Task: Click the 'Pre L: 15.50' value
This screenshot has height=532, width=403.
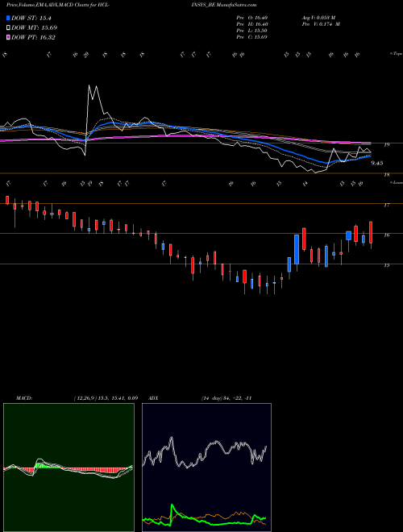Action: [252, 31]
